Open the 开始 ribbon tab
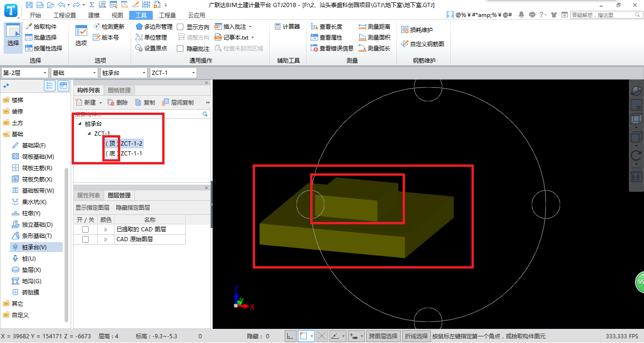The height and width of the screenshot is (343, 644). 35,15
